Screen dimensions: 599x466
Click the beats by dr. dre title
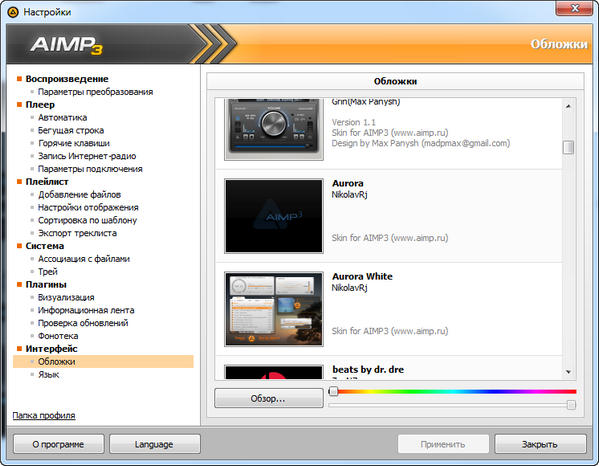[368, 370]
